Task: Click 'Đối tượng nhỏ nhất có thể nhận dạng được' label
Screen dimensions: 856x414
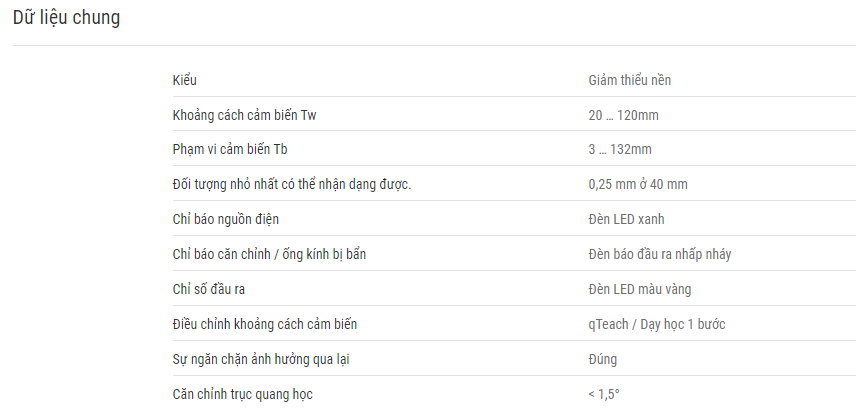Action: click(292, 184)
